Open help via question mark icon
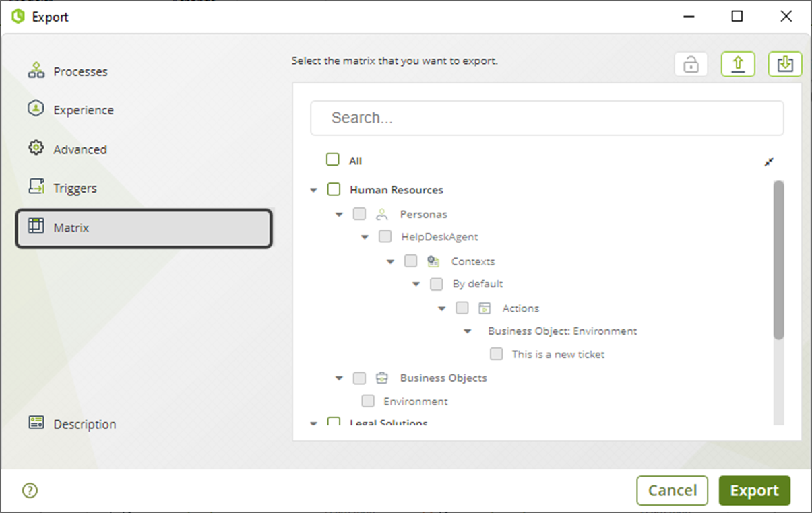812x513 pixels. [x=30, y=491]
